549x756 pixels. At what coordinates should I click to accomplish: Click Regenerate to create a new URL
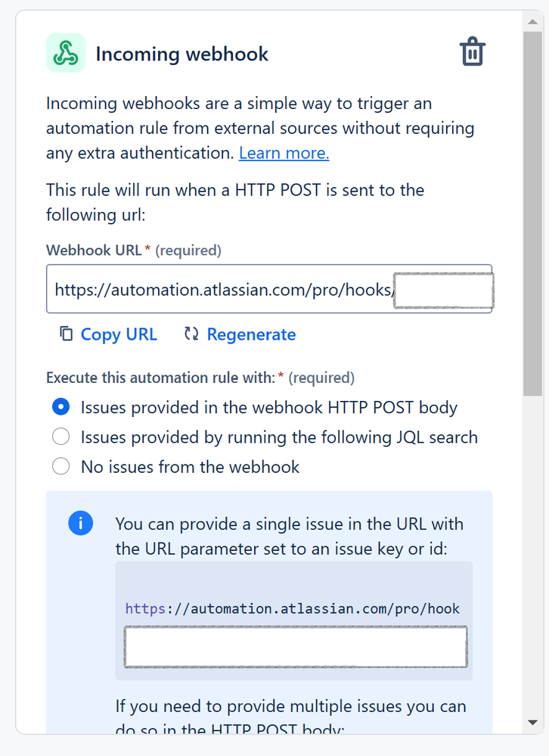250,334
